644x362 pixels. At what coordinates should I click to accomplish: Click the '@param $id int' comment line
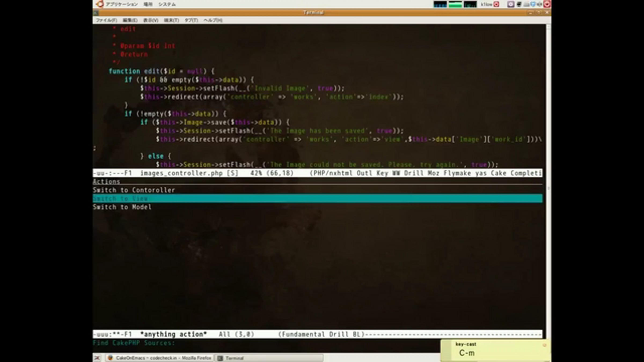pyautogui.click(x=144, y=46)
